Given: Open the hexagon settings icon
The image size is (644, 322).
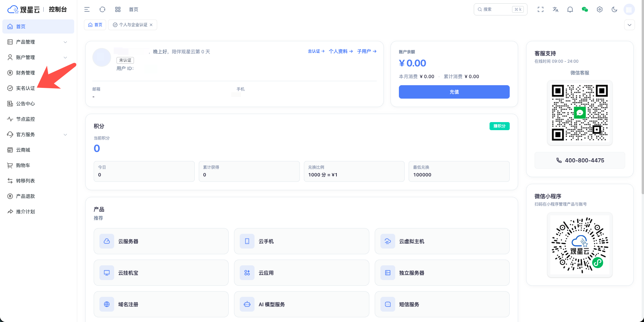Looking at the screenshot, I should pyautogui.click(x=600, y=9).
